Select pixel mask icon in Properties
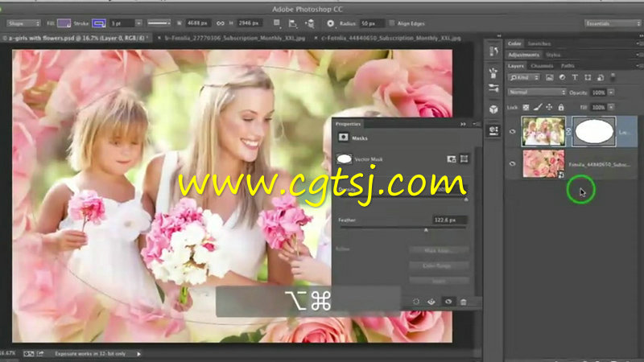The height and width of the screenshot is (362, 644). click(452, 158)
